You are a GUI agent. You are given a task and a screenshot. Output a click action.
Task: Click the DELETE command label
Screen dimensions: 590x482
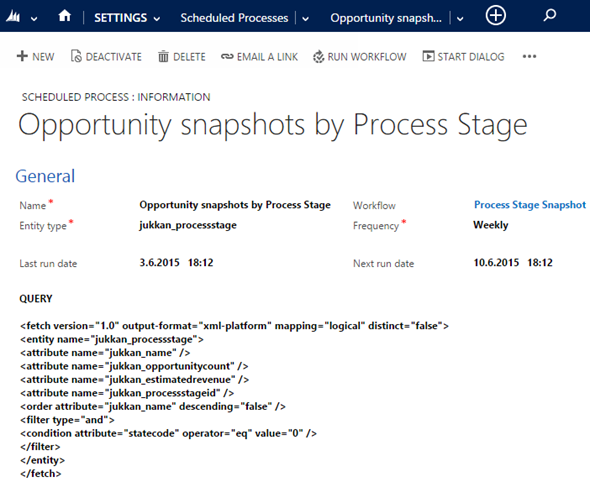189,57
